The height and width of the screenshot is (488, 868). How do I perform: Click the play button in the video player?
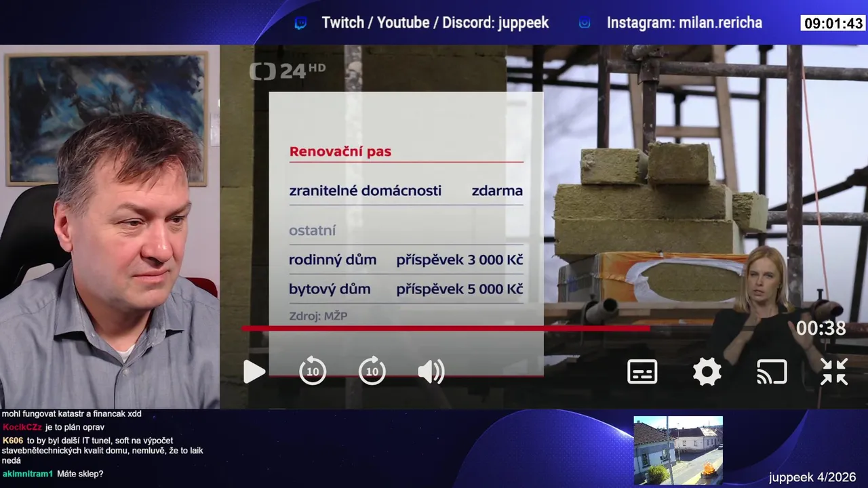(x=254, y=371)
